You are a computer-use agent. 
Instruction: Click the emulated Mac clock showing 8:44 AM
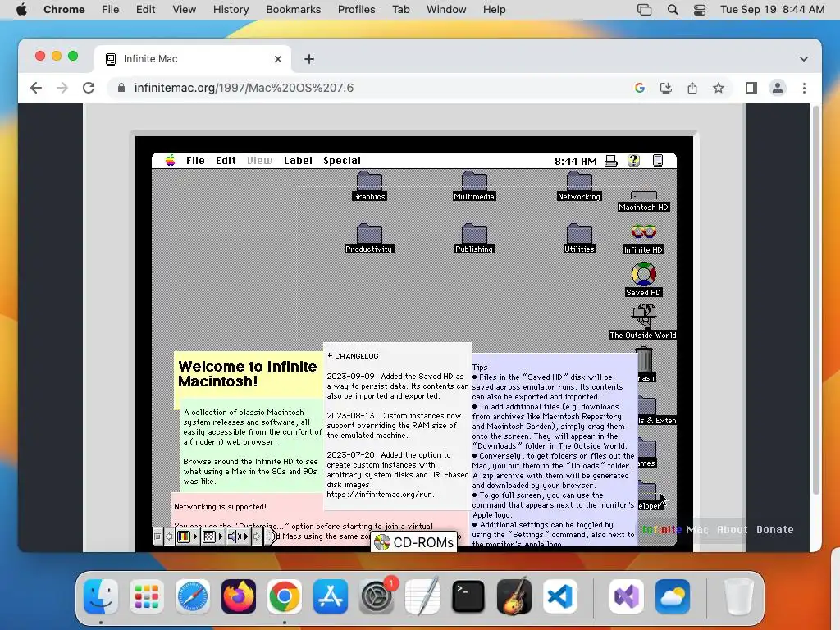click(x=575, y=161)
